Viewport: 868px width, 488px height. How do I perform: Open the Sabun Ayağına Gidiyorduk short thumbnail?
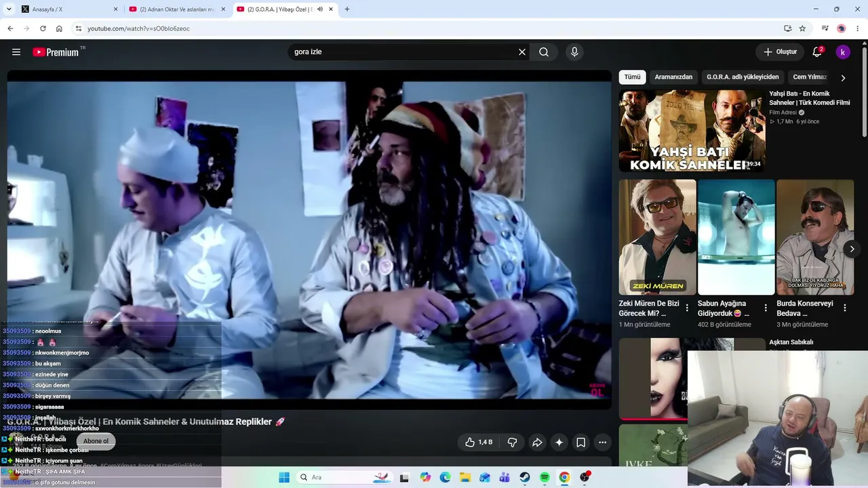coord(736,237)
